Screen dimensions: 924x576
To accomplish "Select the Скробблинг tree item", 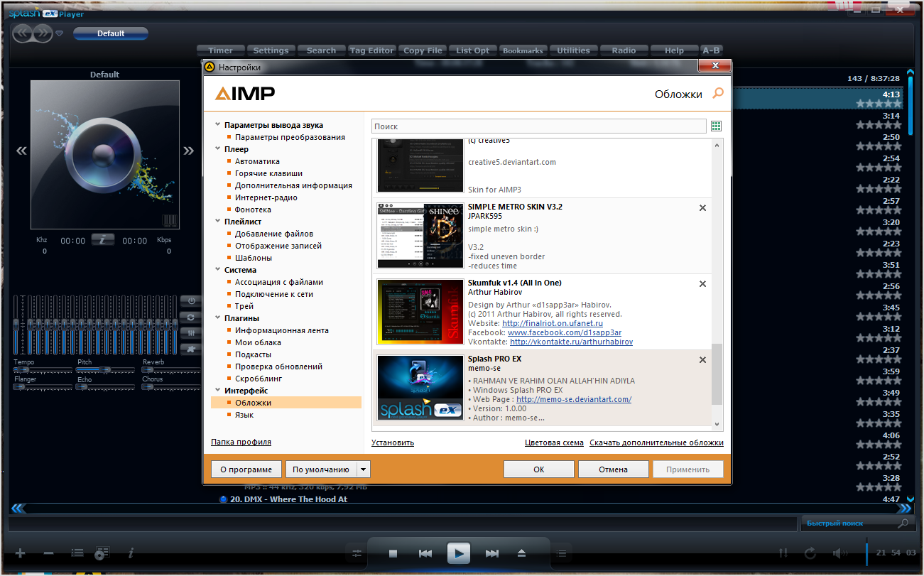I will pyautogui.click(x=259, y=379).
